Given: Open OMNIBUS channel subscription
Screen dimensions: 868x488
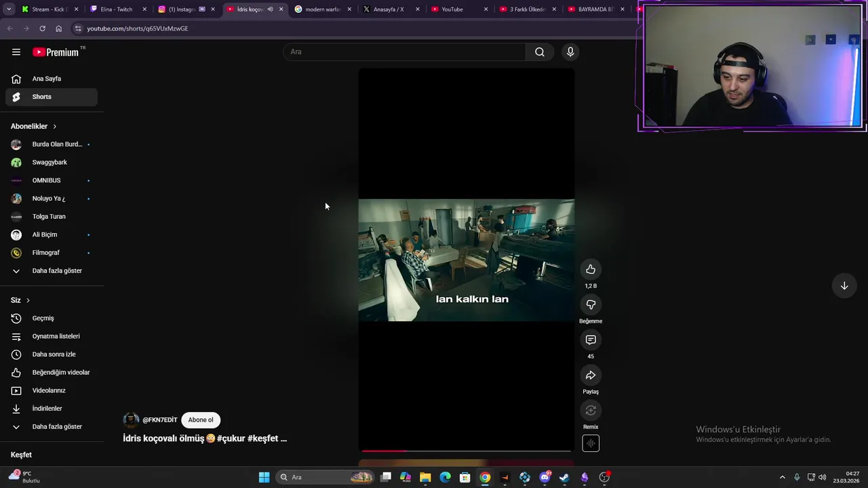Looking at the screenshot, I should (x=52, y=180).
